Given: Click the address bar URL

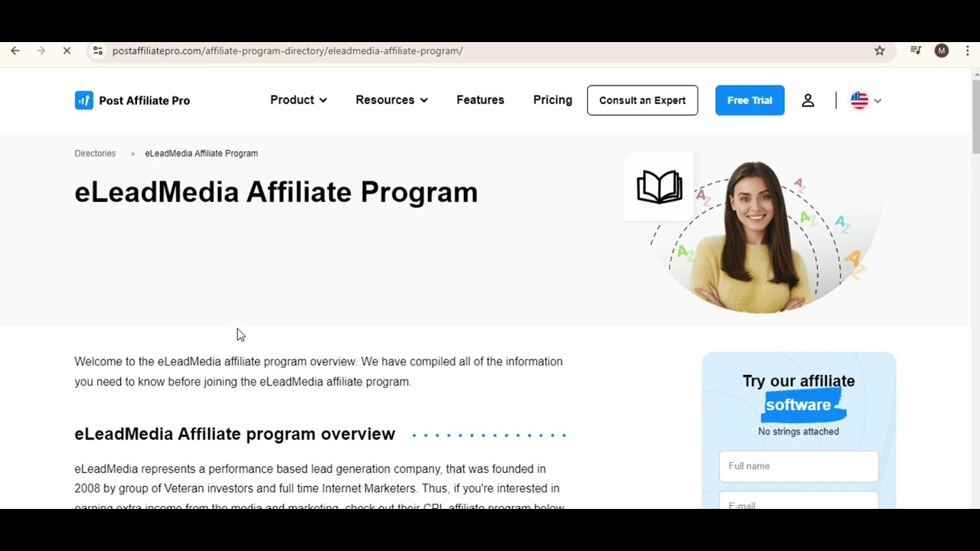Looking at the screenshot, I should pyautogui.click(x=288, y=51).
